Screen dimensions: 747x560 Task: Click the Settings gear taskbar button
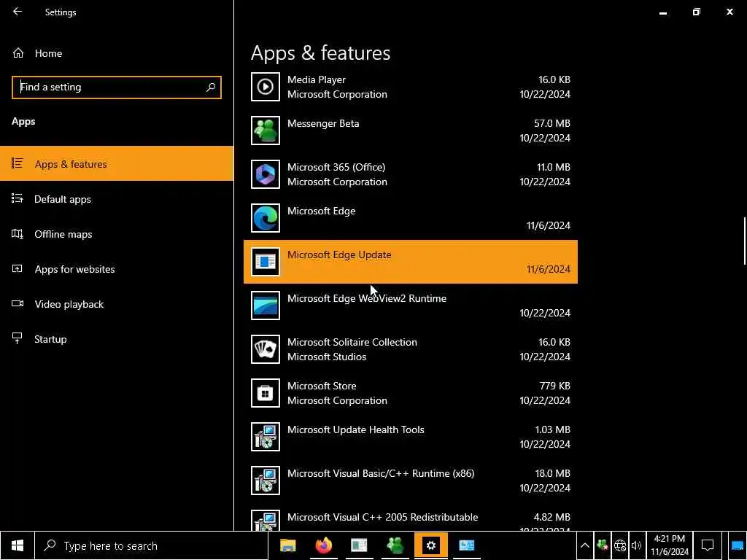430,545
